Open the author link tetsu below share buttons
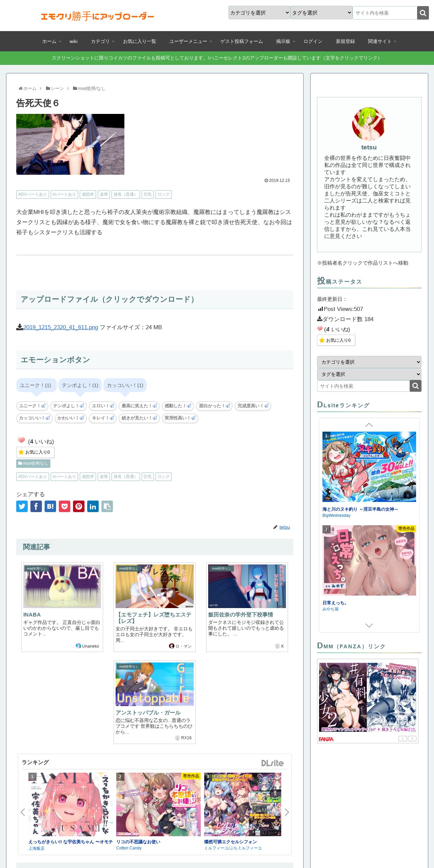434x868 pixels. coord(285,527)
